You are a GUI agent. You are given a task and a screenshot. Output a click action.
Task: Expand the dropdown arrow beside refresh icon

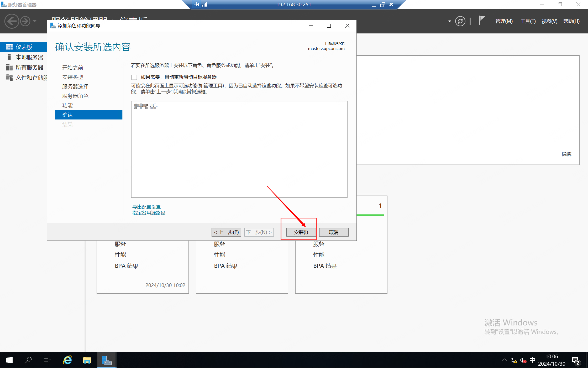coord(449,21)
